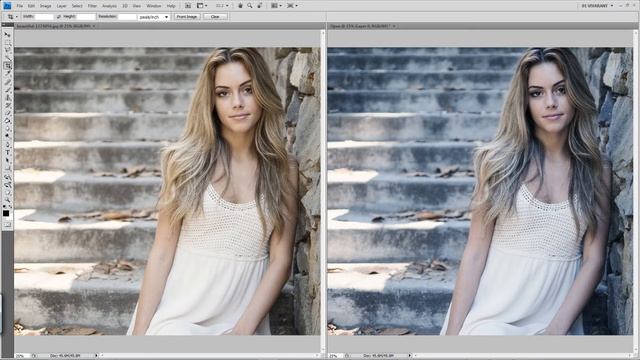The width and height of the screenshot is (640, 360).
Task: Open the Image menu
Action: [x=45, y=6]
